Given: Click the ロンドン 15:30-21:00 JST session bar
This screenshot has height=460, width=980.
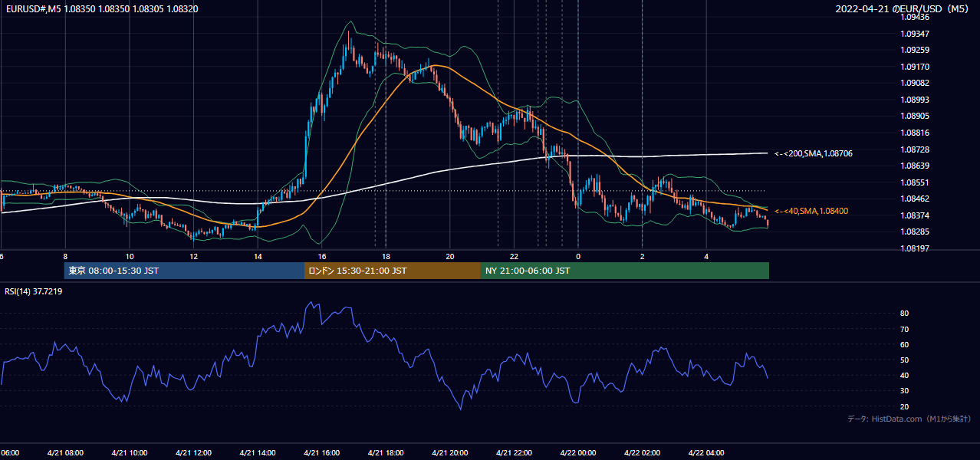Looking at the screenshot, I should (393, 271).
